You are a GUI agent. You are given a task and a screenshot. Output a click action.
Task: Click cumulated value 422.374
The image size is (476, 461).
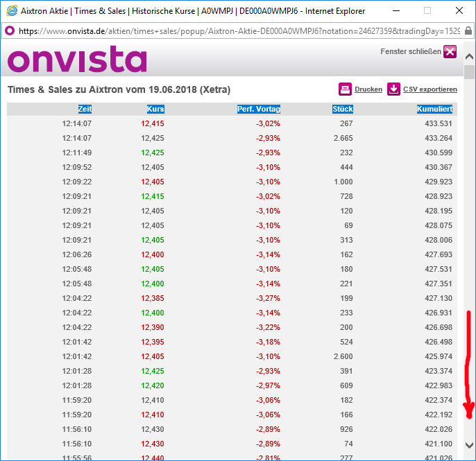point(439,400)
